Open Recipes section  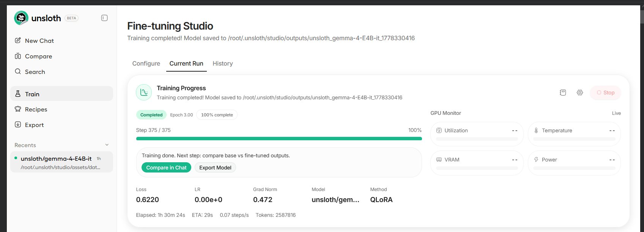click(61, 109)
